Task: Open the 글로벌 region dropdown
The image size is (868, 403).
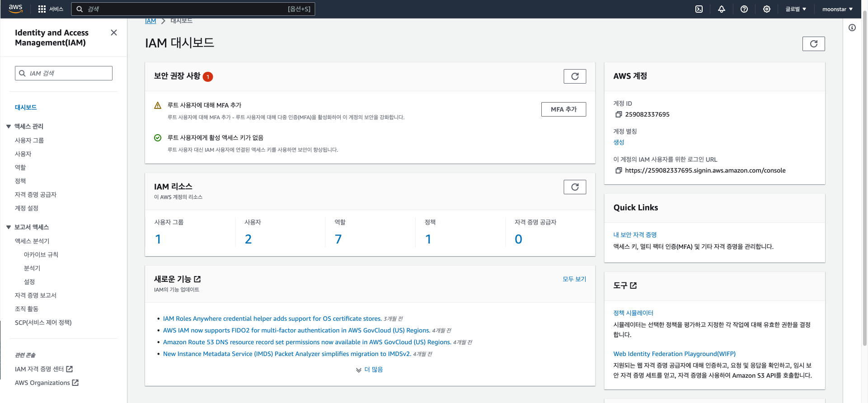Action: pos(796,9)
